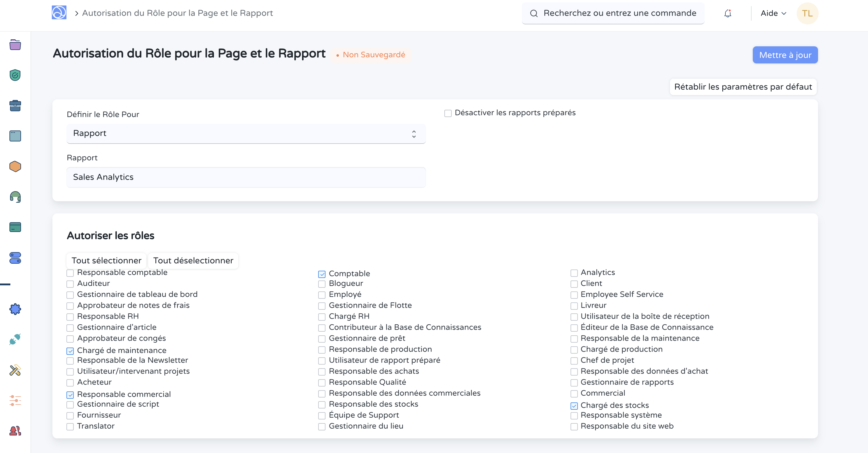Select the green wallet payments icon
This screenshot has height=453, width=868.
(x=15, y=227)
